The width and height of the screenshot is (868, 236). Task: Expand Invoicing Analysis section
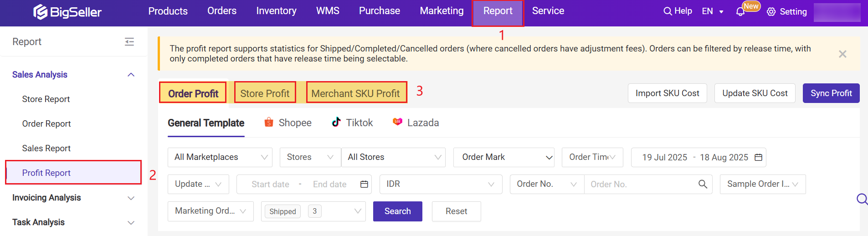pyautogui.click(x=131, y=198)
